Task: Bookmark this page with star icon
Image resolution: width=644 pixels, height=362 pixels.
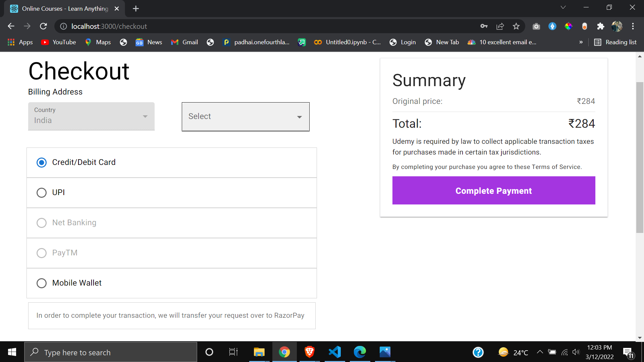Action: (x=516, y=26)
